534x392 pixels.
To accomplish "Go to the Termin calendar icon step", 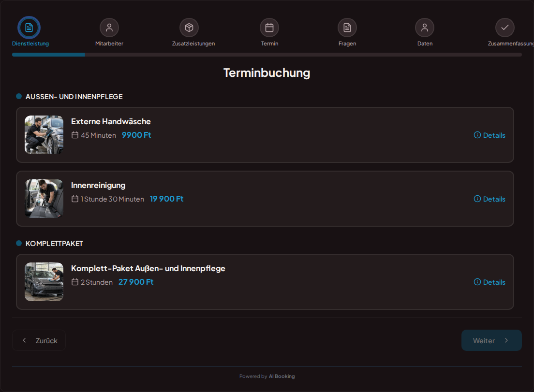I will [269, 28].
